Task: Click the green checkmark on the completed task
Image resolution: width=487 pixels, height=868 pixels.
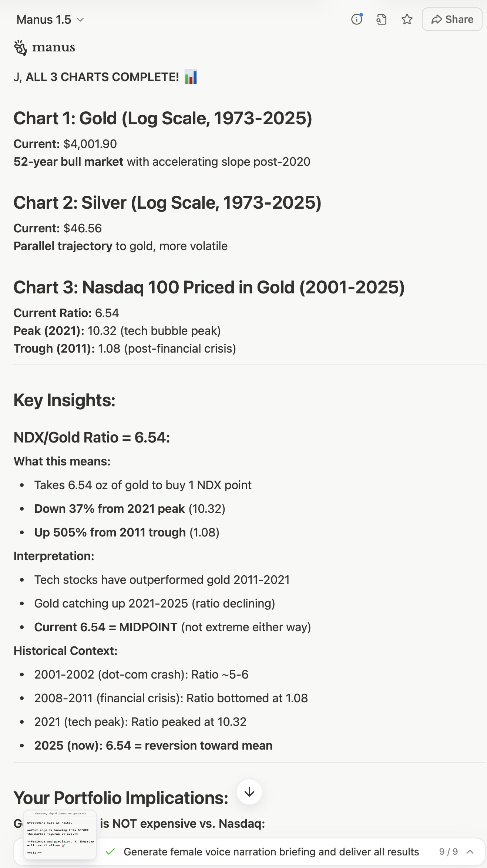Action: (x=110, y=852)
